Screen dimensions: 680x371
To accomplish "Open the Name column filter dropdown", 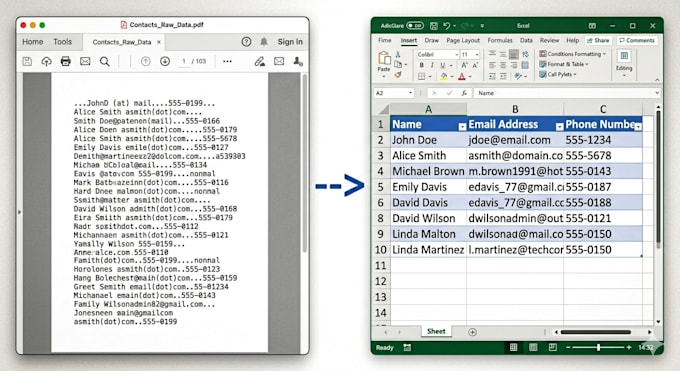I will click(x=462, y=127).
